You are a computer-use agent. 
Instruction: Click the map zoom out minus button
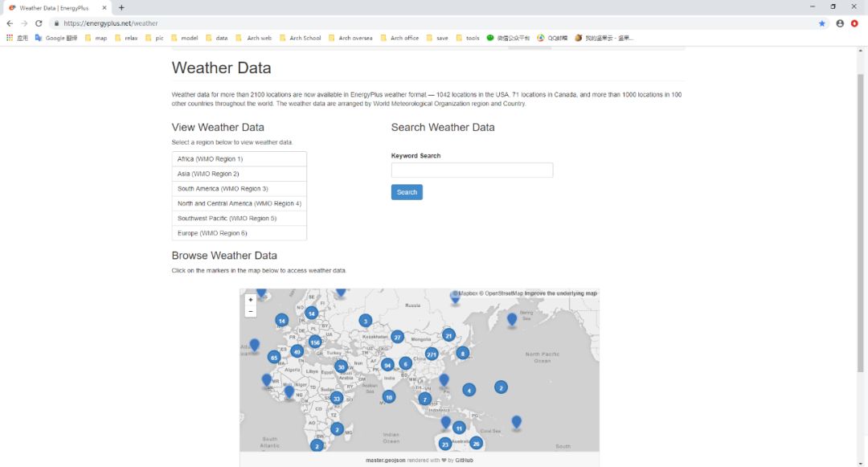pos(250,311)
